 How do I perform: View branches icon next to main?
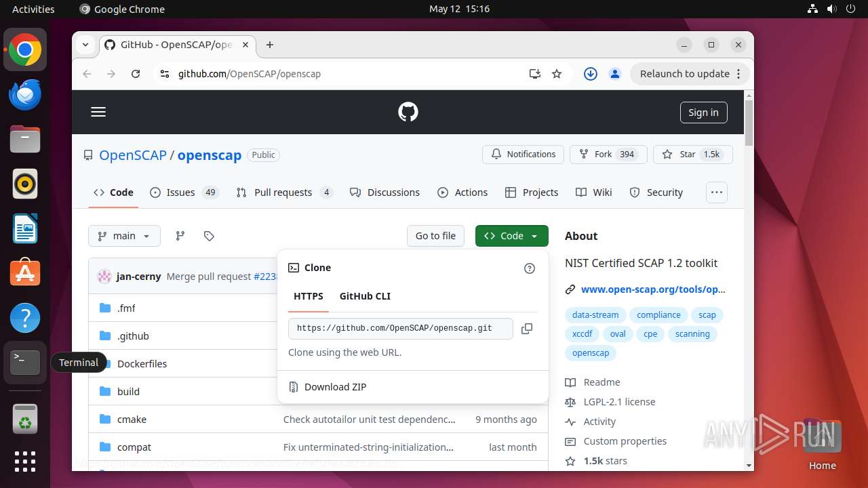coord(180,236)
